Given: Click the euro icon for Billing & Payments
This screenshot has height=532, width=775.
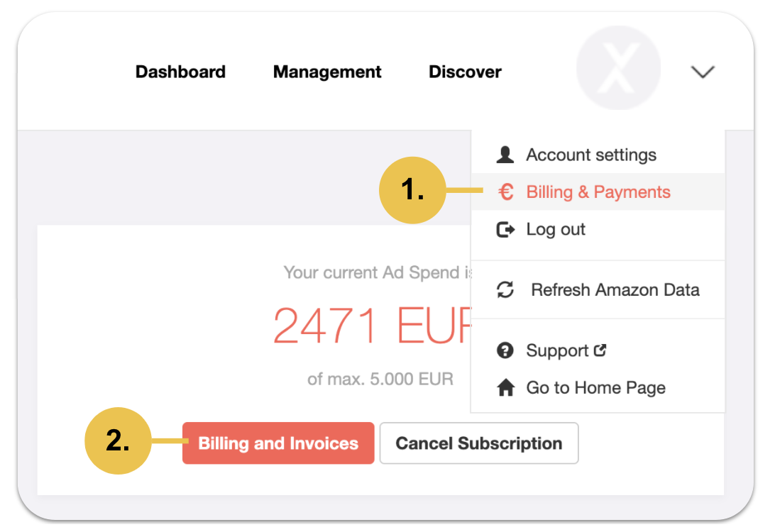Looking at the screenshot, I should [x=505, y=192].
